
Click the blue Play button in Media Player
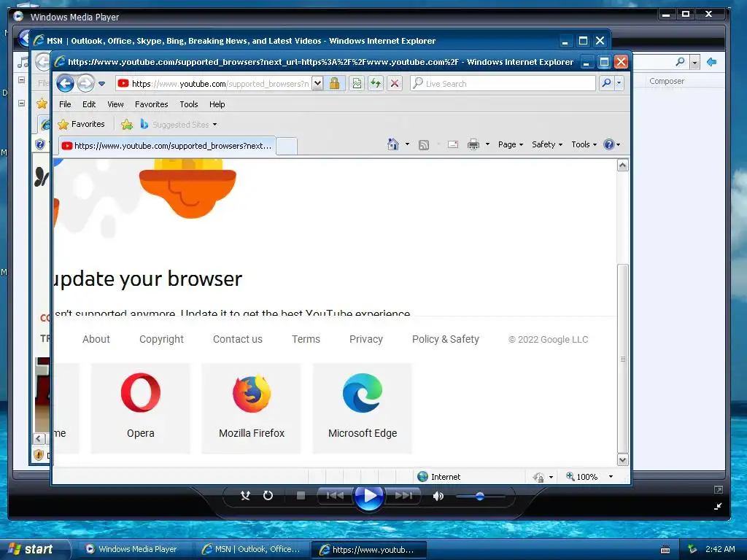(x=369, y=496)
